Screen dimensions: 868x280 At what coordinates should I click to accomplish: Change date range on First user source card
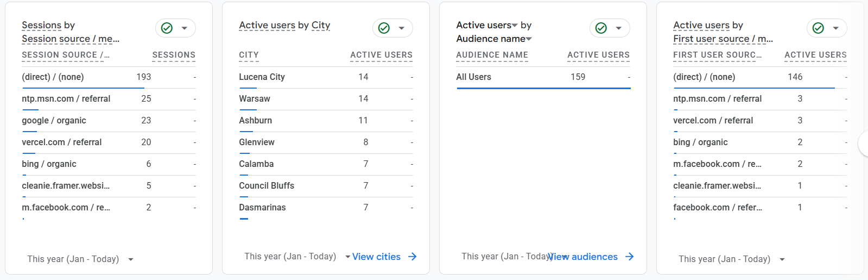tap(732, 259)
